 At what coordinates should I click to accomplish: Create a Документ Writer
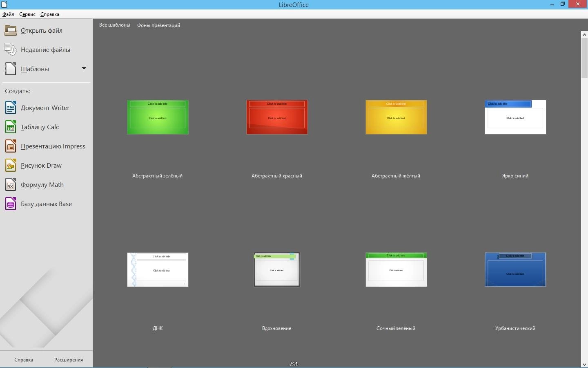click(x=45, y=108)
